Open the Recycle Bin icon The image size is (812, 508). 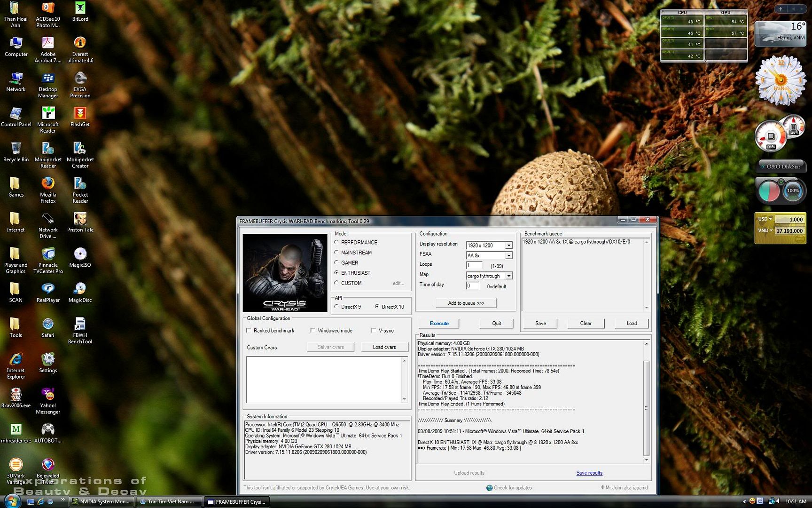(x=16, y=152)
